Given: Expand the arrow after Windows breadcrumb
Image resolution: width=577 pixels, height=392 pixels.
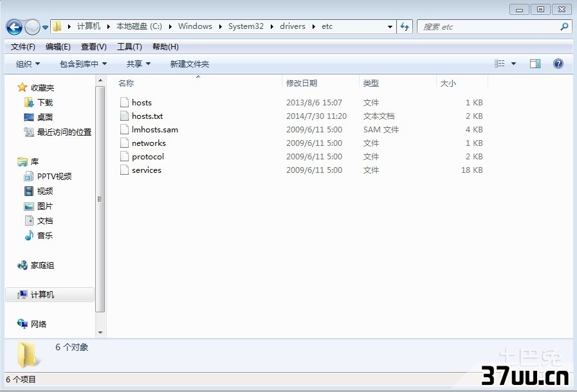Looking at the screenshot, I should (x=220, y=26).
